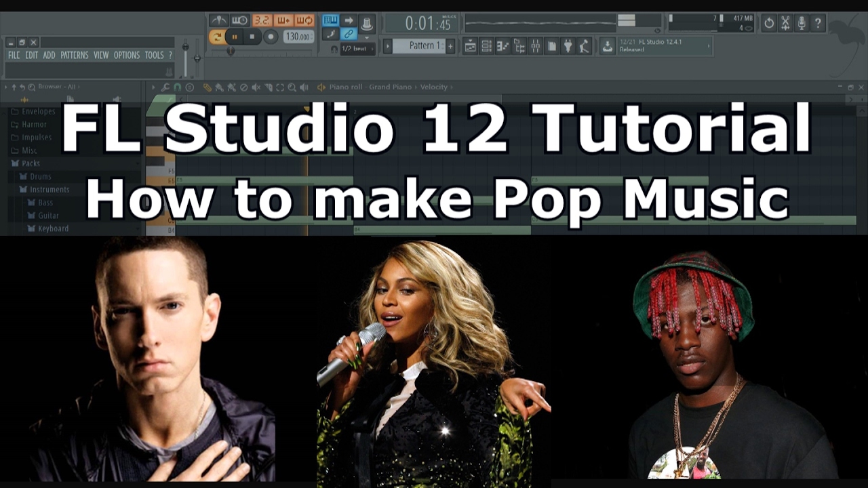868x488 pixels.
Task: Show the channel rack icon
Action: click(486, 46)
